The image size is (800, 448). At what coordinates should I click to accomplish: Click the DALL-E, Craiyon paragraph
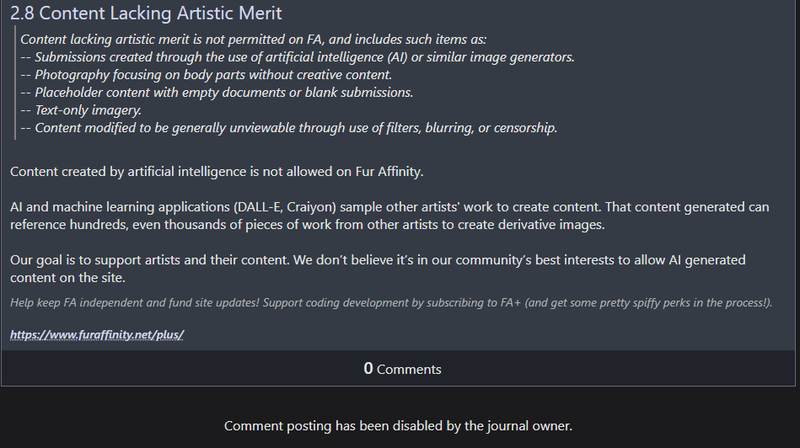(390, 216)
